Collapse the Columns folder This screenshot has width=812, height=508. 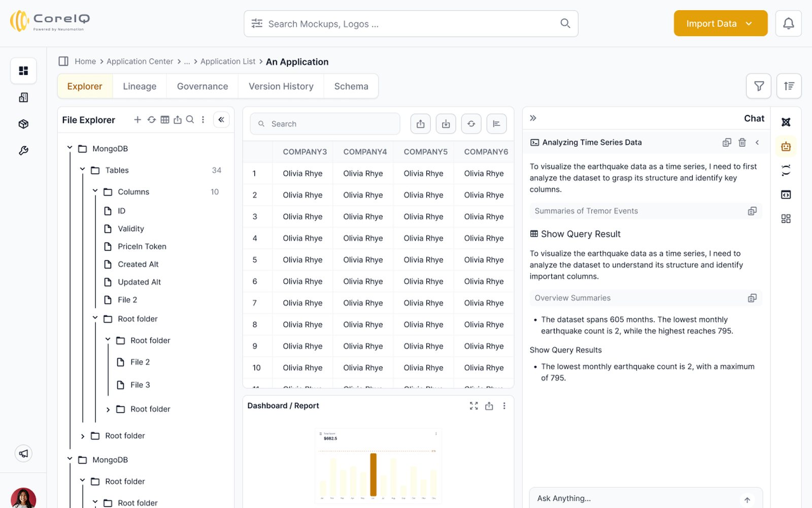(95, 191)
